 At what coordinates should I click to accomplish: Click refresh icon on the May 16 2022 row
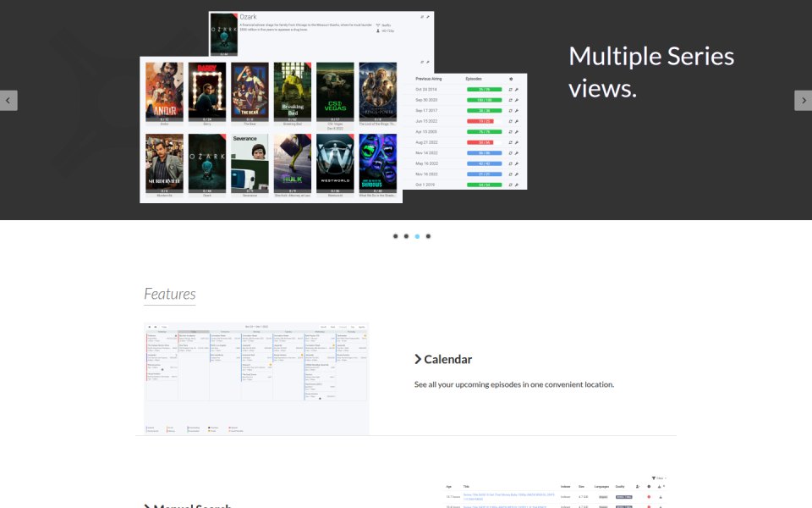511,163
